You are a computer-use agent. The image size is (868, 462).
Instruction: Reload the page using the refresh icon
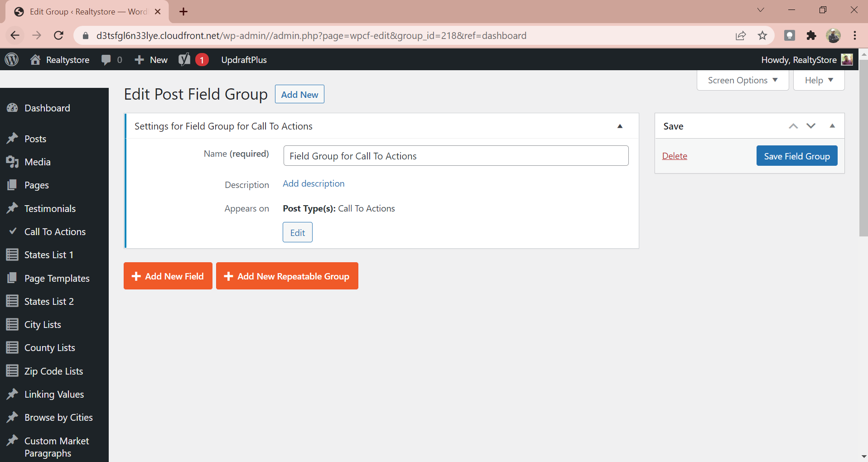58,35
